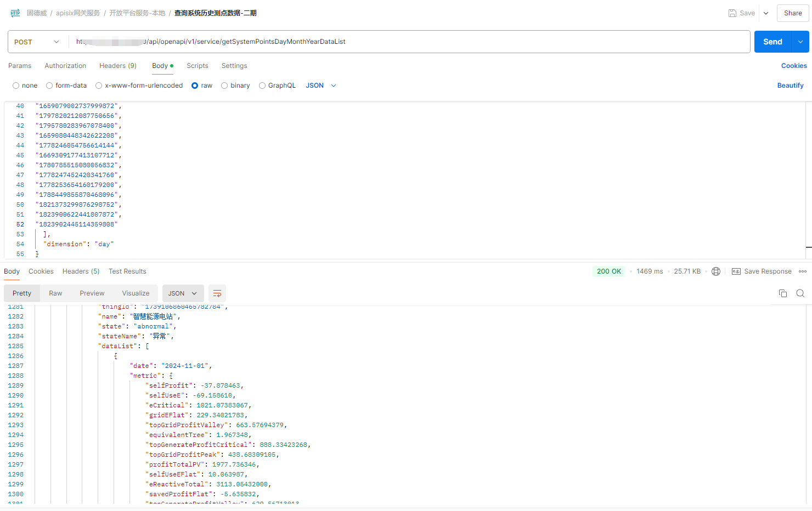Click the Beautify link
812x511 pixels.
coord(790,86)
